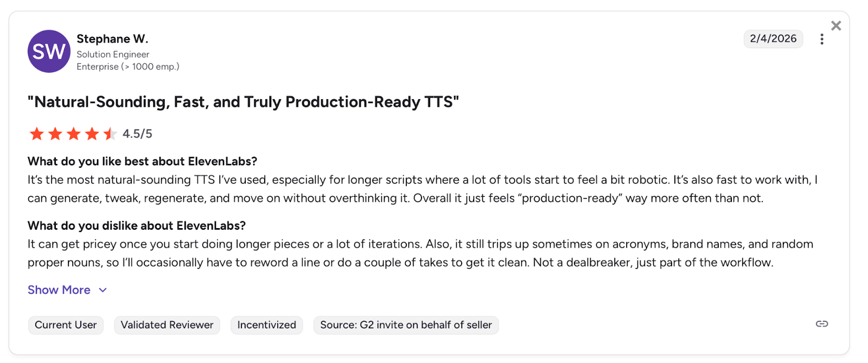Open the three-dot review options menu
868x363 pixels.
tap(822, 39)
